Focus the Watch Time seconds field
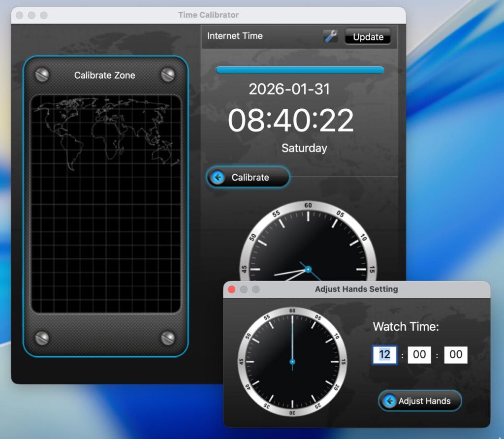The height and width of the screenshot is (439, 504). pyautogui.click(x=455, y=355)
